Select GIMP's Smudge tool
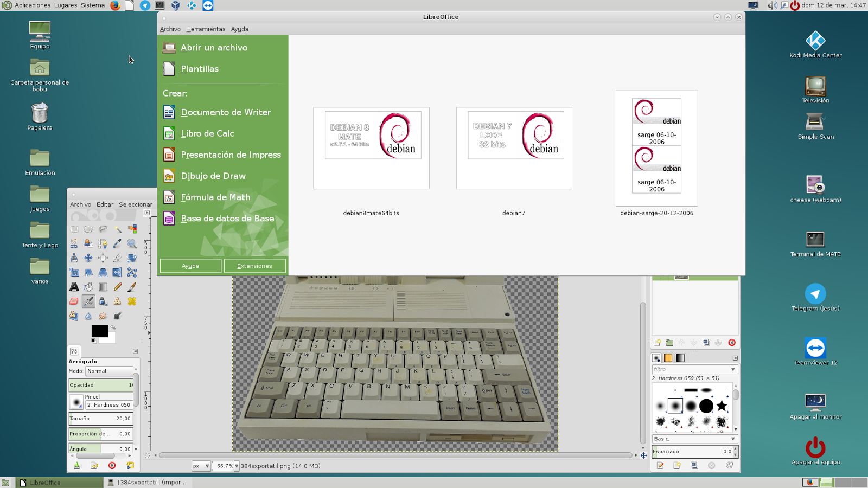868x488 pixels. [103, 316]
